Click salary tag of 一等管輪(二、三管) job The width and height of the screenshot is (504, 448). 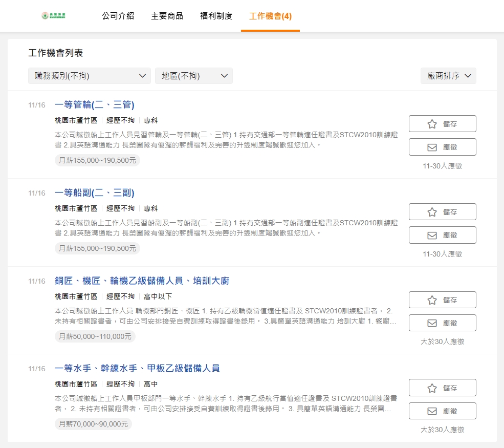pos(97,160)
